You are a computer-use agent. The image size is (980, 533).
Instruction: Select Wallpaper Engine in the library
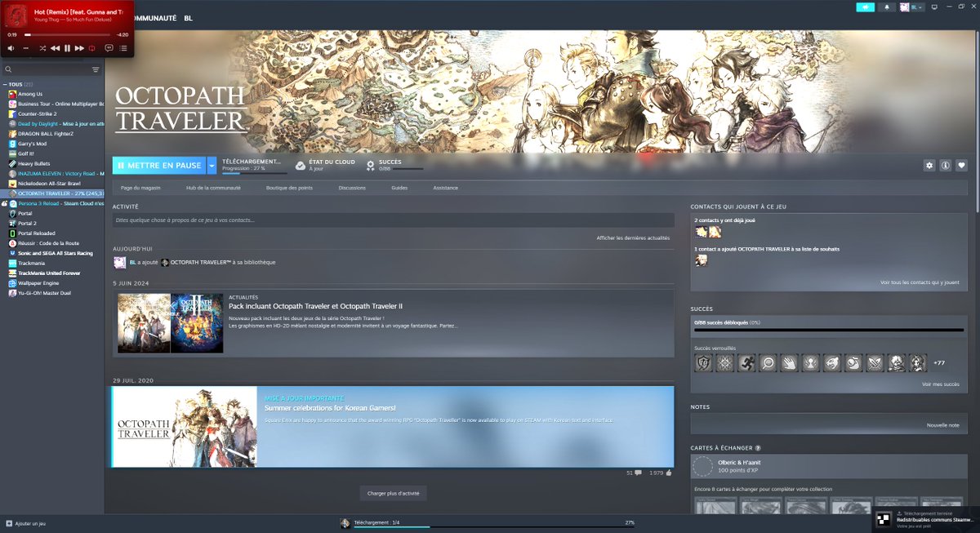point(38,282)
